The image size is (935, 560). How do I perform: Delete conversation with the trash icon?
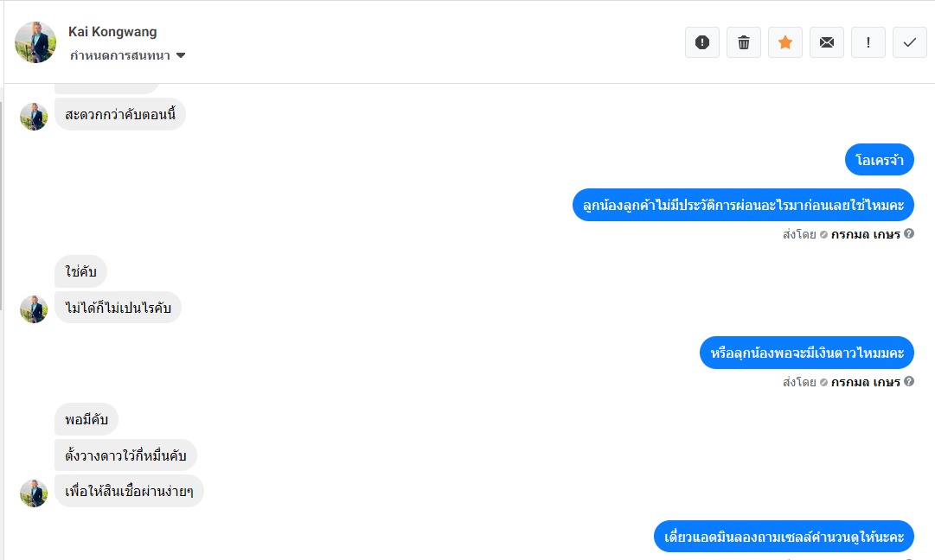coord(744,42)
